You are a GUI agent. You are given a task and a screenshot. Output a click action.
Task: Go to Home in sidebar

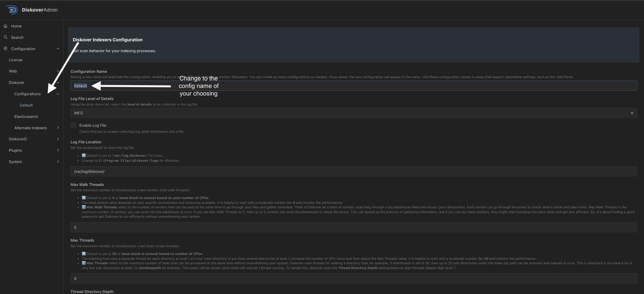pyautogui.click(x=16, y=26)
